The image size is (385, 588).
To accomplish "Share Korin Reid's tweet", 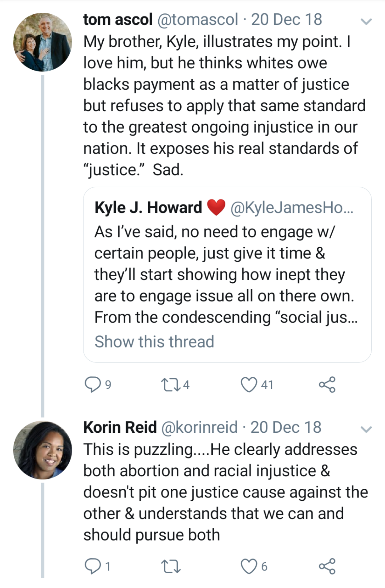I will click(327, 566).
